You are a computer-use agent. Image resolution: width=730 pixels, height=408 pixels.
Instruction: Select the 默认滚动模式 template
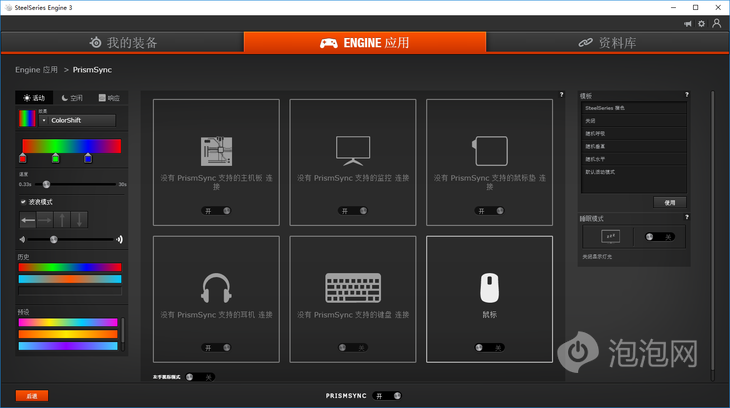click(634, 172)
